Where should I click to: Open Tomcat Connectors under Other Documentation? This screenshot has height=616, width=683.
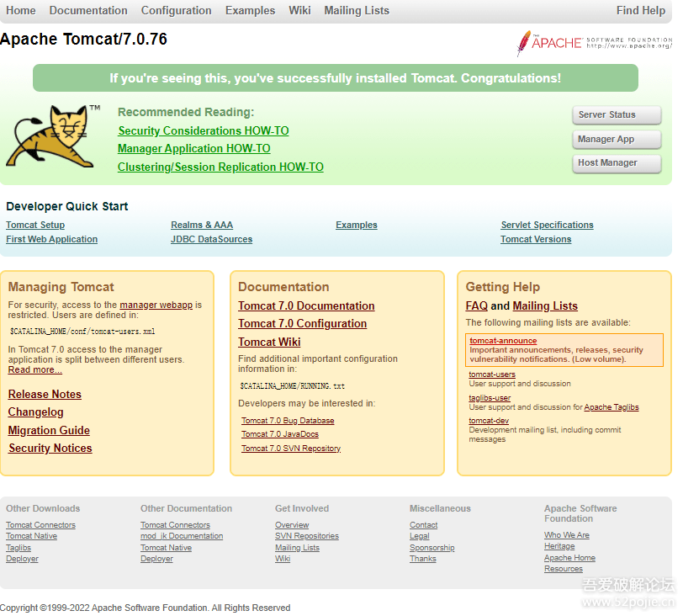[175, 525]
